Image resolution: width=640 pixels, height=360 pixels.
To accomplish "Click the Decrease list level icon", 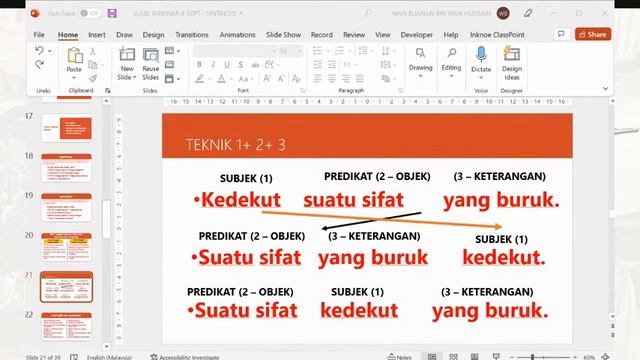I will coord(318,64).
